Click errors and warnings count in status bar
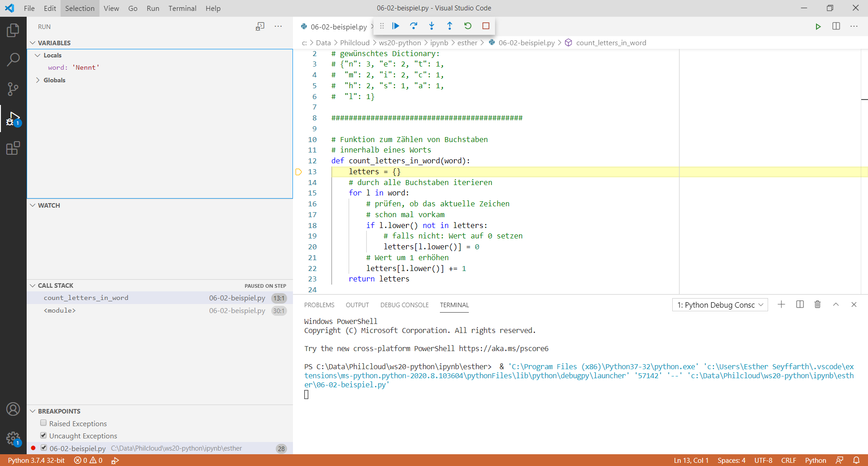868x466 pixels. point(88,460)
